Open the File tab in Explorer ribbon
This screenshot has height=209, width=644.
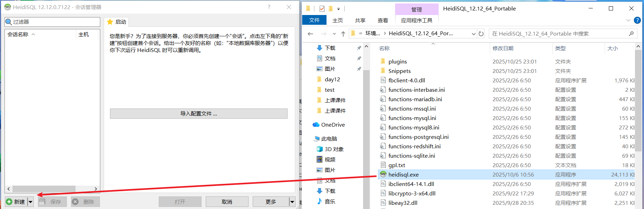point(314,20)
